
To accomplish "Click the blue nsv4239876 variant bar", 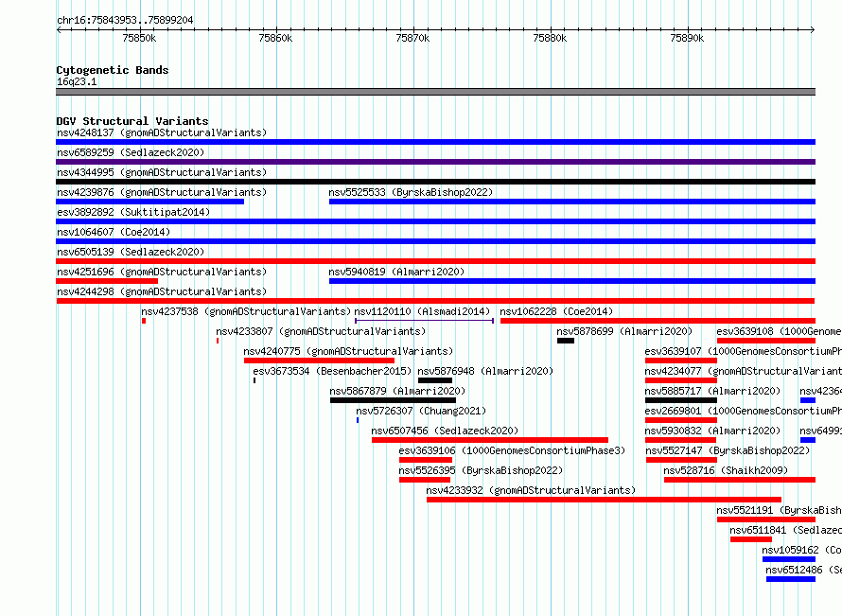I will tap(149, 202).
